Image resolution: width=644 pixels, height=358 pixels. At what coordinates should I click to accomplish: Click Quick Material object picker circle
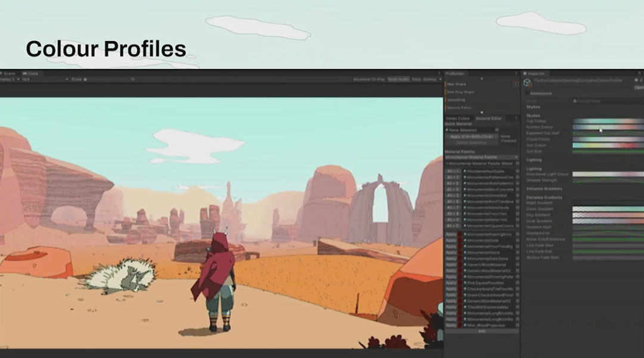[497, 130]
